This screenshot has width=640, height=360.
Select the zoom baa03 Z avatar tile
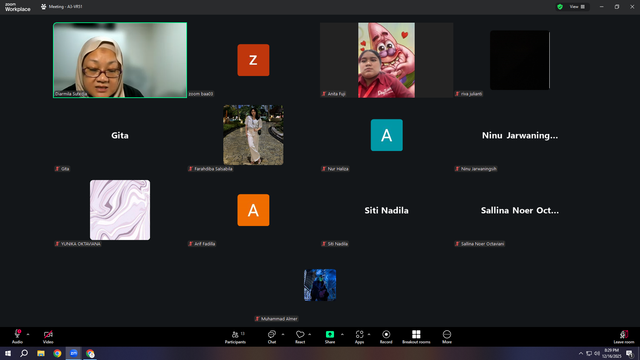(x=253, y=60)
